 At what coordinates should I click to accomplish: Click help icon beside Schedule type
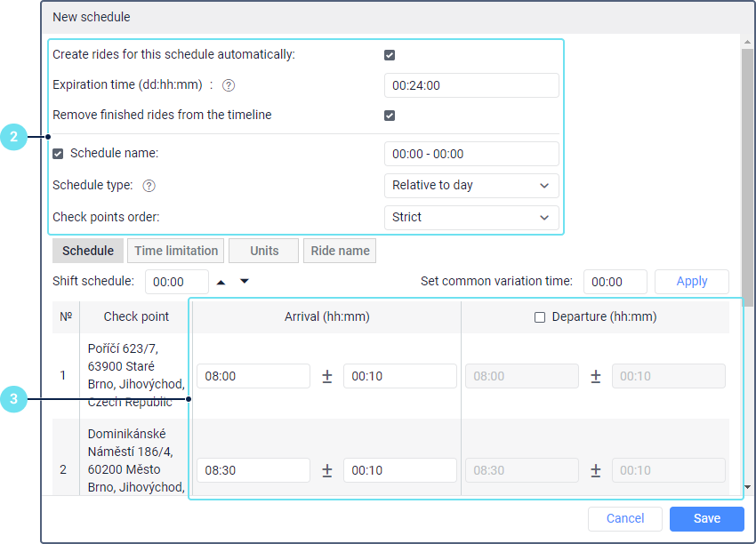tap(149, 186)
